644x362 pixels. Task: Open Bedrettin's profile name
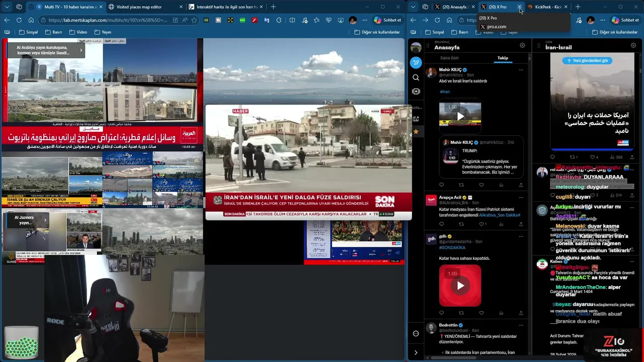click(x=448, y=325)
